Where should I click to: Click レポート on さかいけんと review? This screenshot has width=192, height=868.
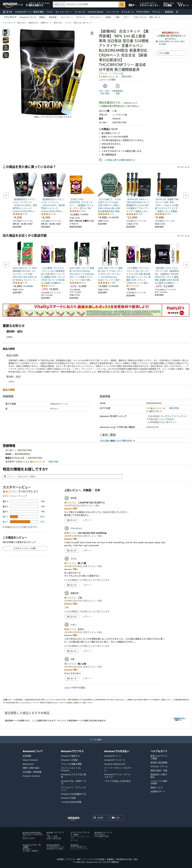coord(87,551)
